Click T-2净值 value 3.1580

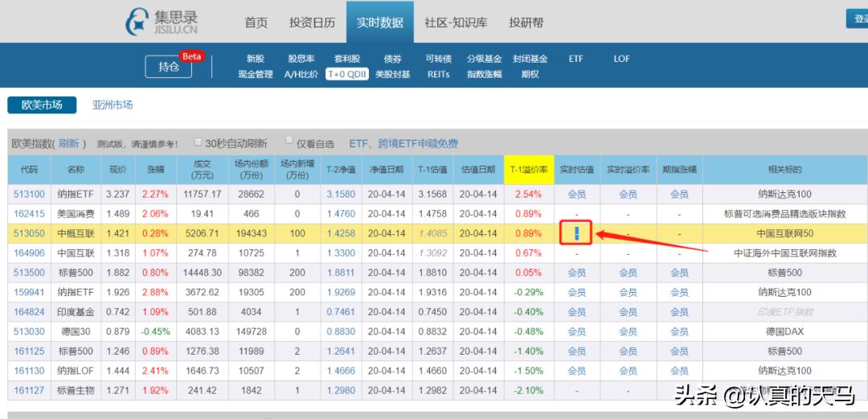(x=341, y=194)
